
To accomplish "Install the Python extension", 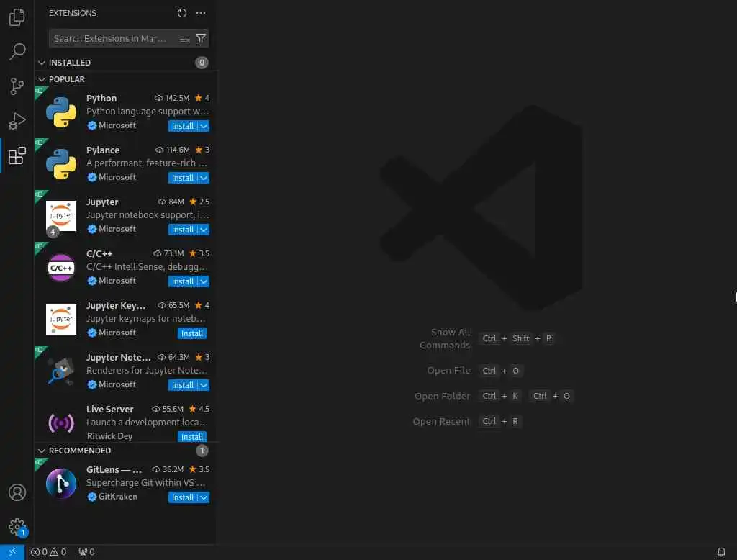I will click(x=183, y=126).
